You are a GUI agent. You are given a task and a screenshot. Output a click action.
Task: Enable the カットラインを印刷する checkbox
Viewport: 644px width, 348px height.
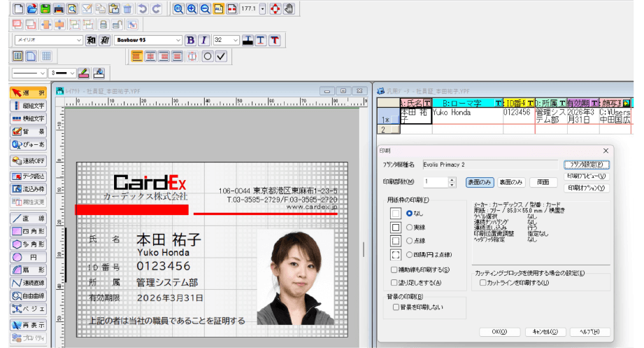pyautogui.click(x=483, y=283)
